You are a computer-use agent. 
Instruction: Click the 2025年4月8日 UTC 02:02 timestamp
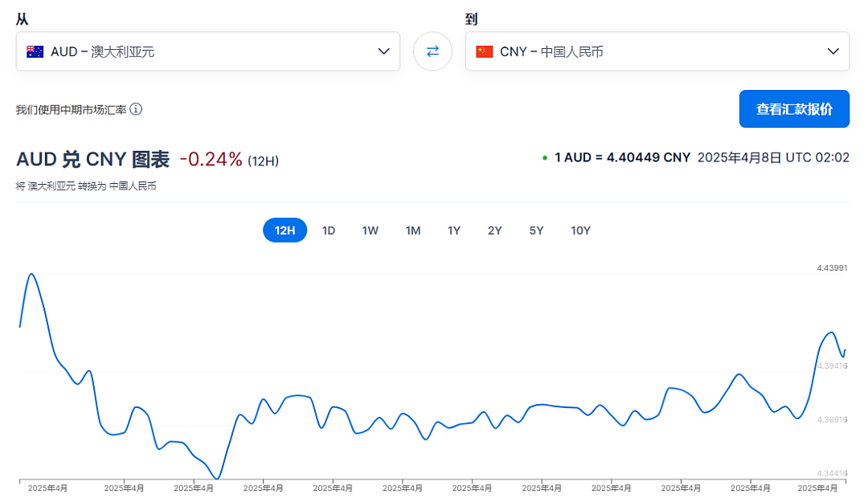click(773, 157)
